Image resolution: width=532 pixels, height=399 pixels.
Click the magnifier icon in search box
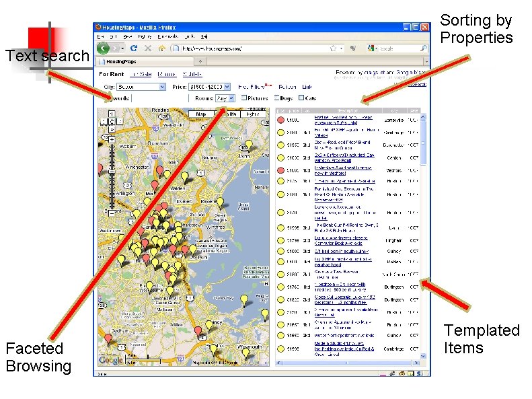423,48
